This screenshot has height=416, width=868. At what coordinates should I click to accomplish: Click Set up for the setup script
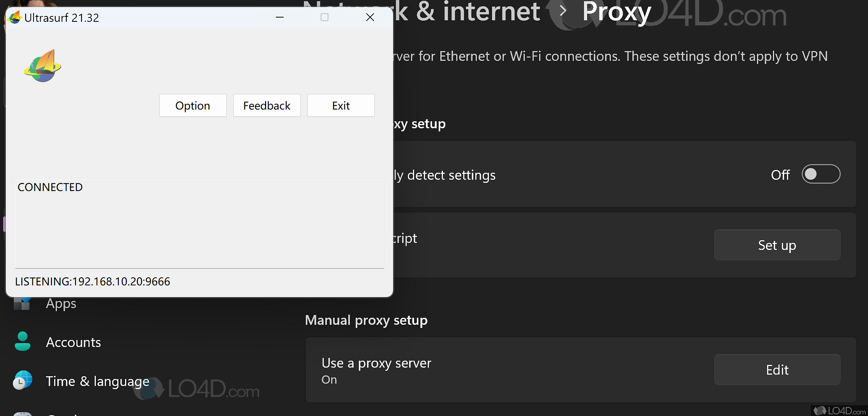[777, 245]
